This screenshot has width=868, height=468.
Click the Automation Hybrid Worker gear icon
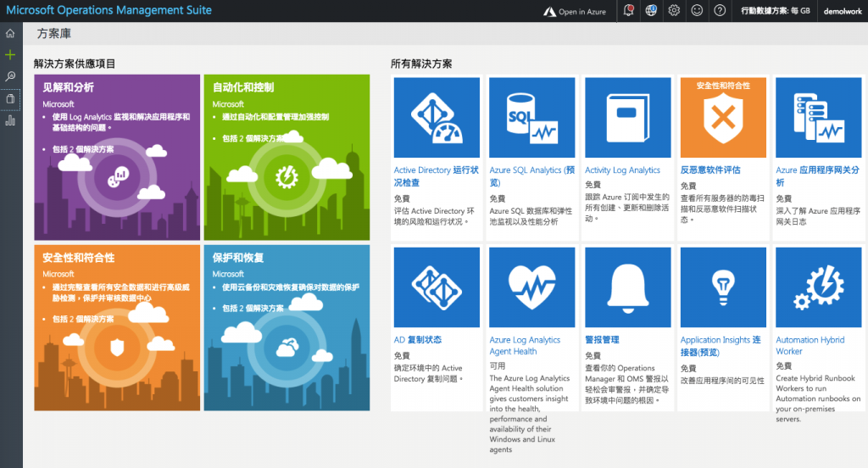click(819, 287)
